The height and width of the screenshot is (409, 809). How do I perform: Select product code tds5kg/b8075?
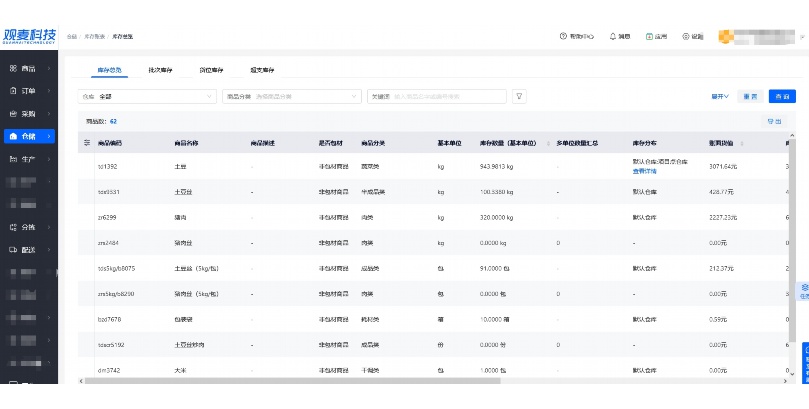tap(117, 268)
